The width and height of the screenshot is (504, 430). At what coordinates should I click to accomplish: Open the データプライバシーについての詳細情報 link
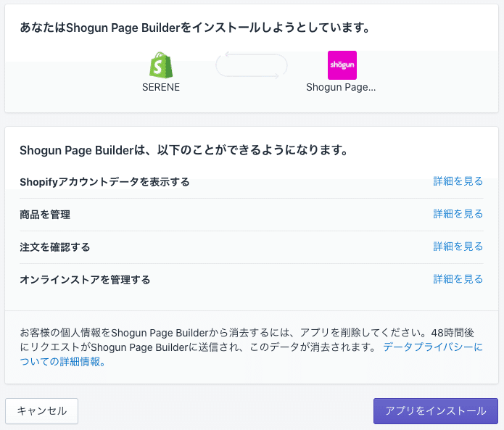click(433, 347)
